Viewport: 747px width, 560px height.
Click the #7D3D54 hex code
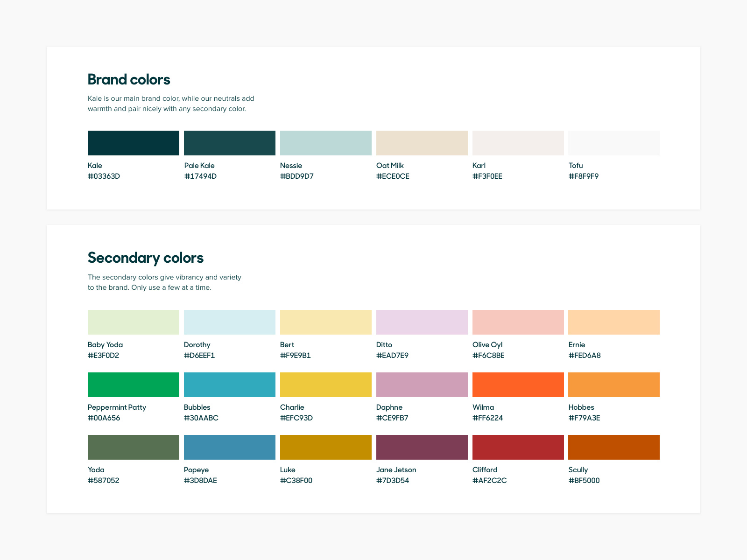click(393, 481)
